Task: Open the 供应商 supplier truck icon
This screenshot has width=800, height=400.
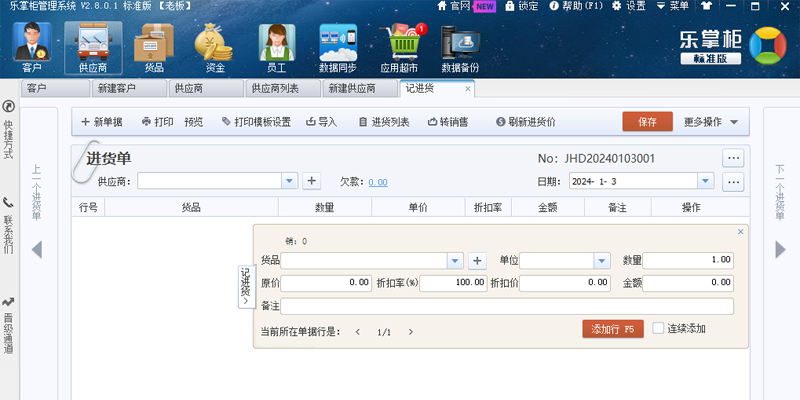Action: pos(93,48)
